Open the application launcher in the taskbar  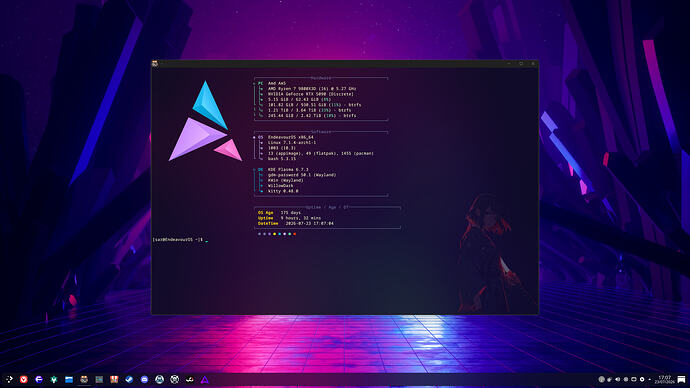9,379
